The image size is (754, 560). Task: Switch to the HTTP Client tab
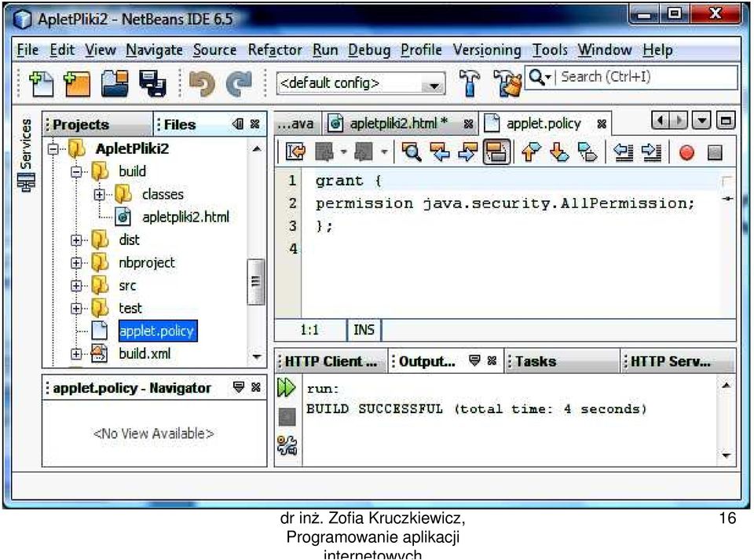[331, 361]
